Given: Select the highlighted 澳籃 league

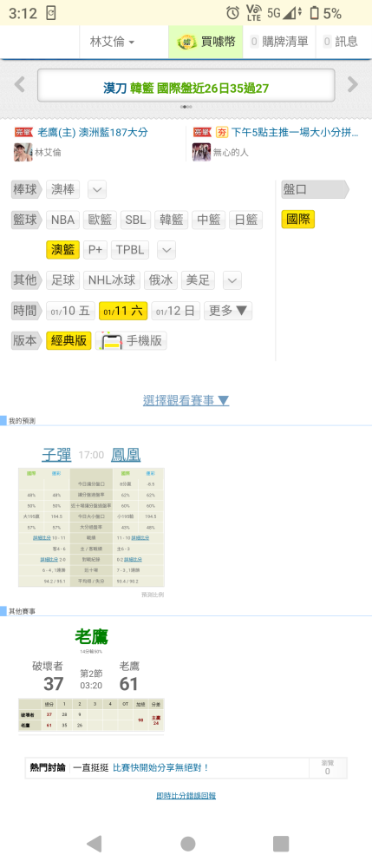Looking at the screenshot, I should (63, 250).
